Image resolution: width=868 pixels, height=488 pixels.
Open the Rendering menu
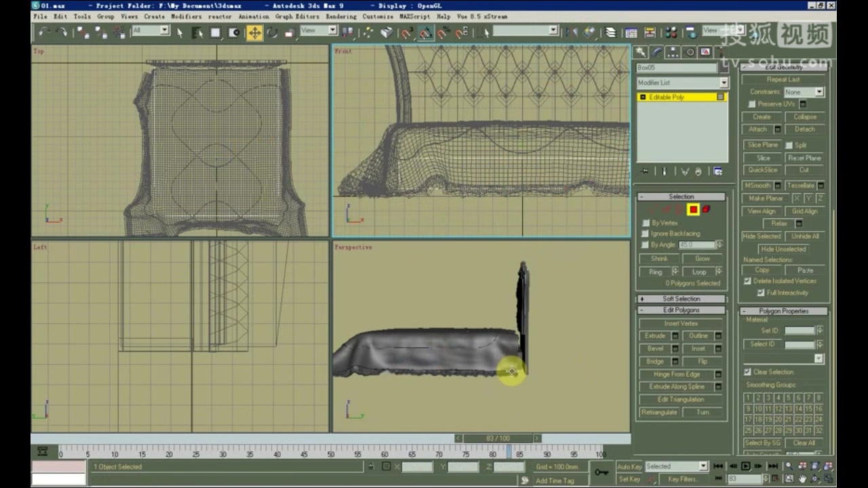point(341,16)
